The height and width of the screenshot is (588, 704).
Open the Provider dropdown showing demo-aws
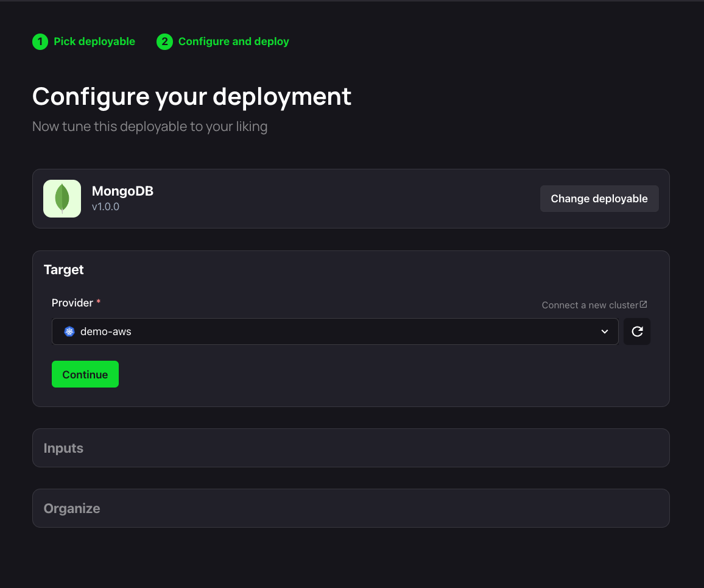pos(335,331)
